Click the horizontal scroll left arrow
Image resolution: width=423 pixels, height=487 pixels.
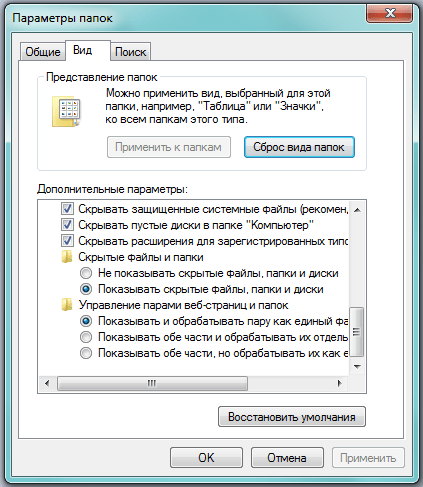pyautogui.click(x=47, y=383)
